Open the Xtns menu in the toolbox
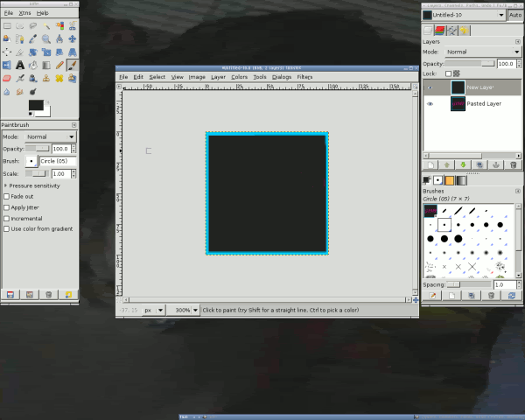 24,13
